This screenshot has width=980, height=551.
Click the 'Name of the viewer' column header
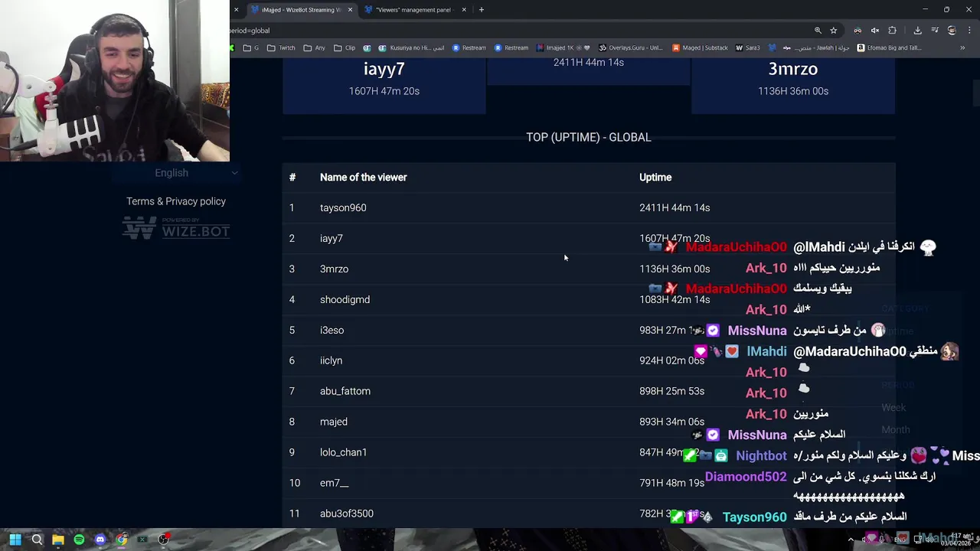pyautogui.click(x=363, y=178)
